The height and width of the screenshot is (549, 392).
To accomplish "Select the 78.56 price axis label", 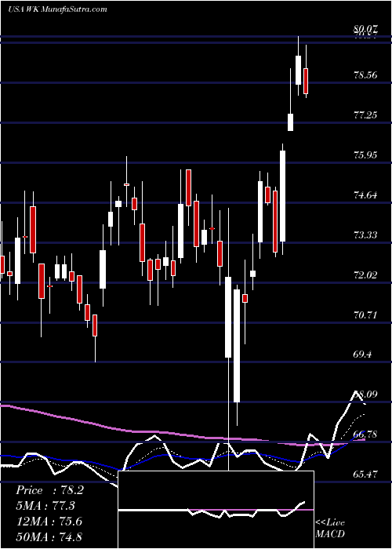I will 366,75.
